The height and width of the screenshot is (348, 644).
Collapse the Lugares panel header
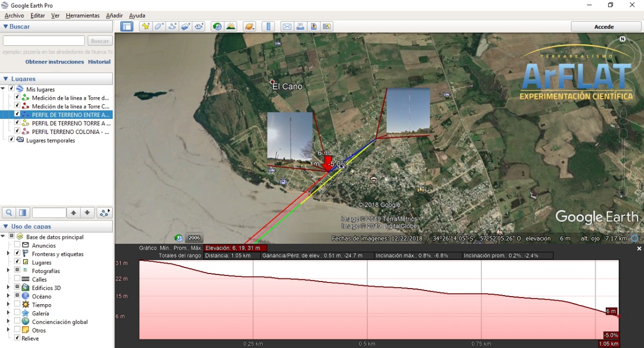6,79
